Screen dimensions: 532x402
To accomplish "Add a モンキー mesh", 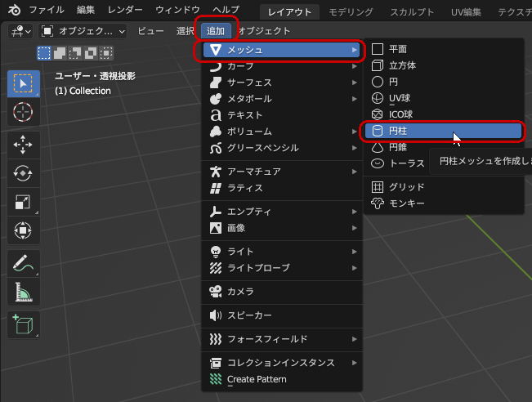I will (x=444, y=203).
